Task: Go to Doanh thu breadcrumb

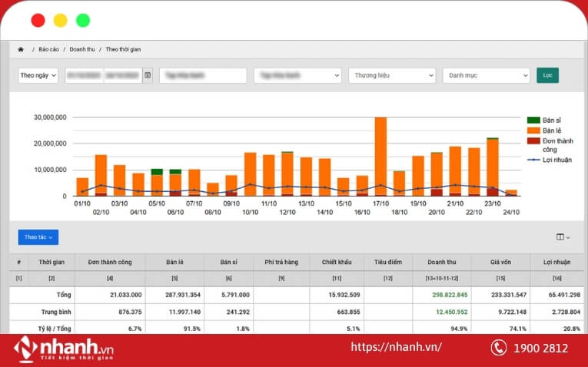Action: click(81, 49)
